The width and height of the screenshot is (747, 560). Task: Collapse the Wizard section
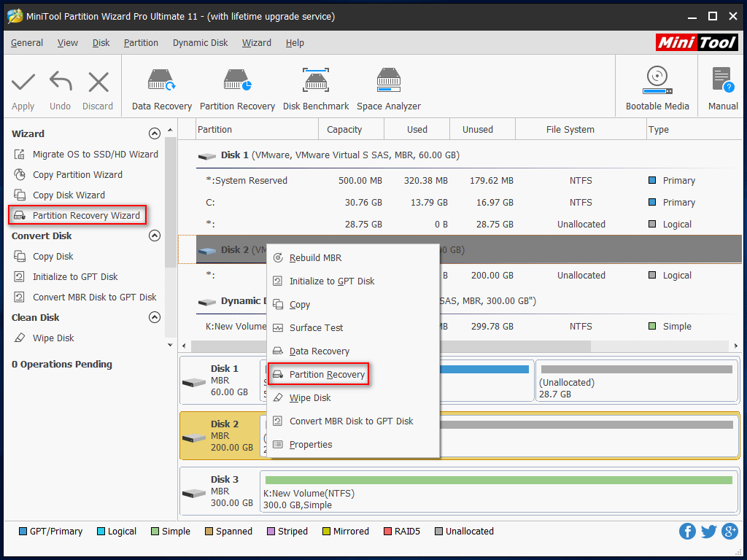[155, 133]
